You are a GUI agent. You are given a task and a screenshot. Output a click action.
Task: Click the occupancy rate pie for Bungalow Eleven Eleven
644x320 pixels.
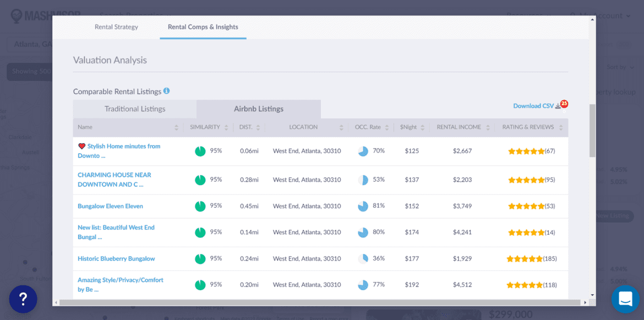click(x=363, y=205)
